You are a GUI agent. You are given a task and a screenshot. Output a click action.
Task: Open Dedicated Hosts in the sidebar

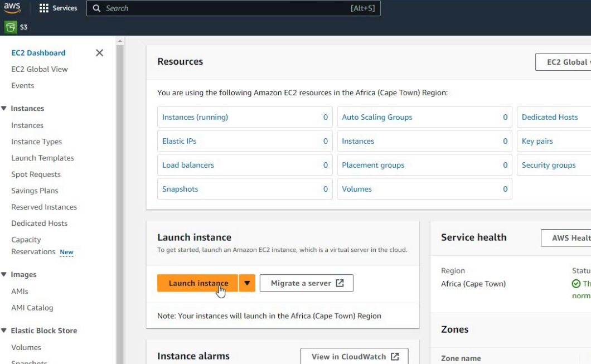[x=39, y=223]
